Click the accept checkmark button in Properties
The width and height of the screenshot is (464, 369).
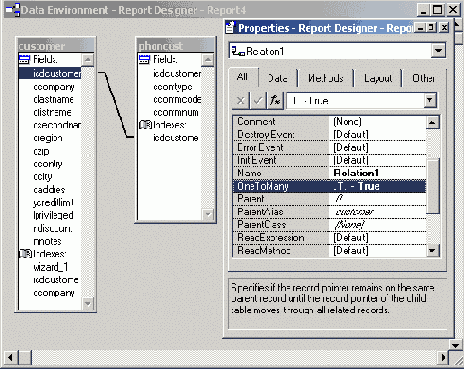(x=258, y=100)
